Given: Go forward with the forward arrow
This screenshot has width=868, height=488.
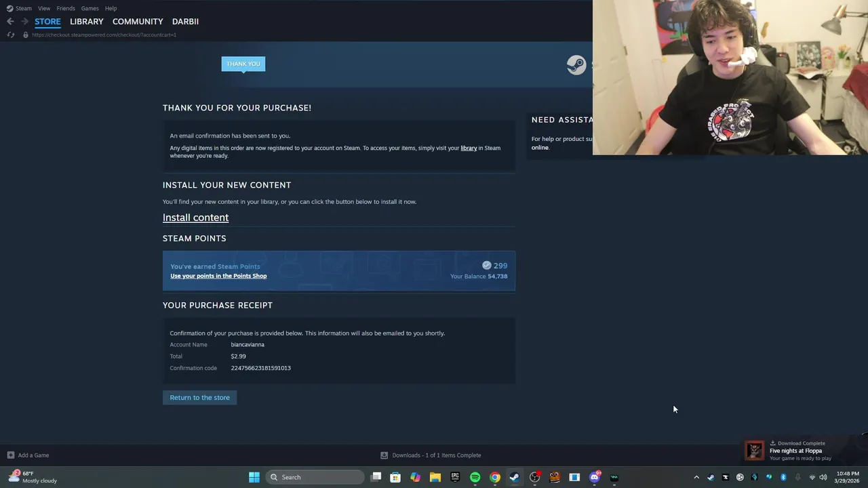Looking at the screenshot, I should tap(24, 22).
